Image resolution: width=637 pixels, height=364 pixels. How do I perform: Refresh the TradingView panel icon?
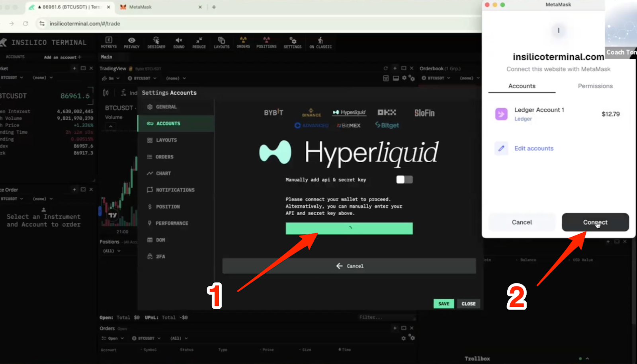pos(385,68)
